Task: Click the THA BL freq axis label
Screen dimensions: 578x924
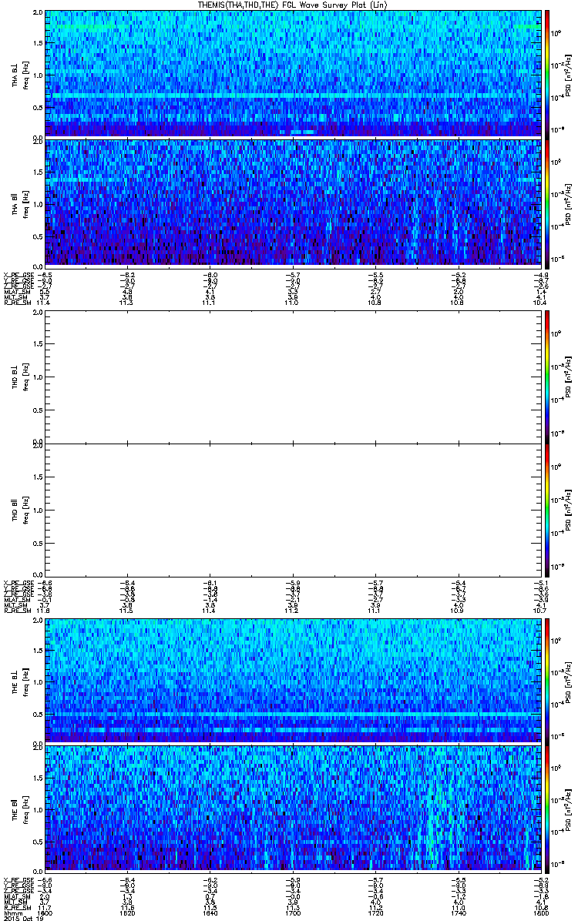Action: [21, 73]
